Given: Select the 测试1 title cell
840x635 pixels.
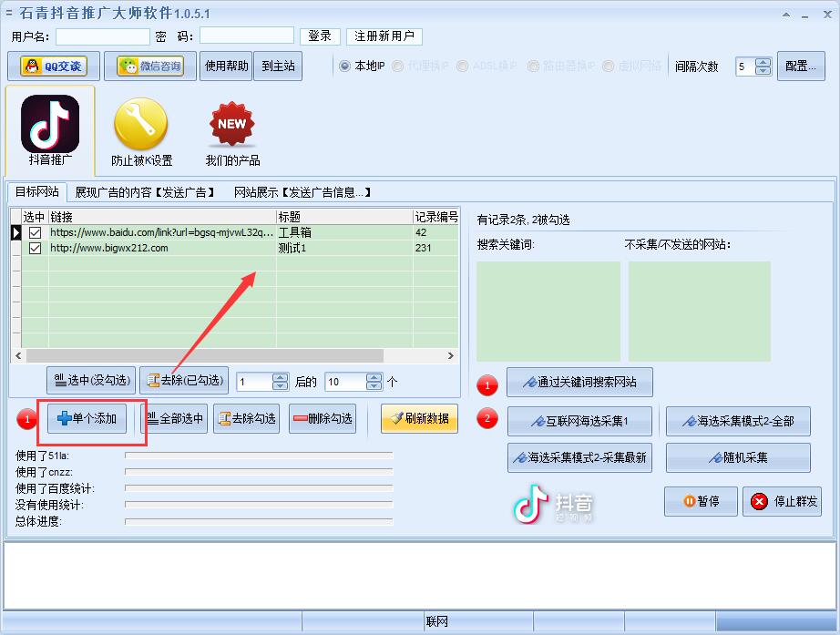Looking at the screenshot, I should 344,248.
